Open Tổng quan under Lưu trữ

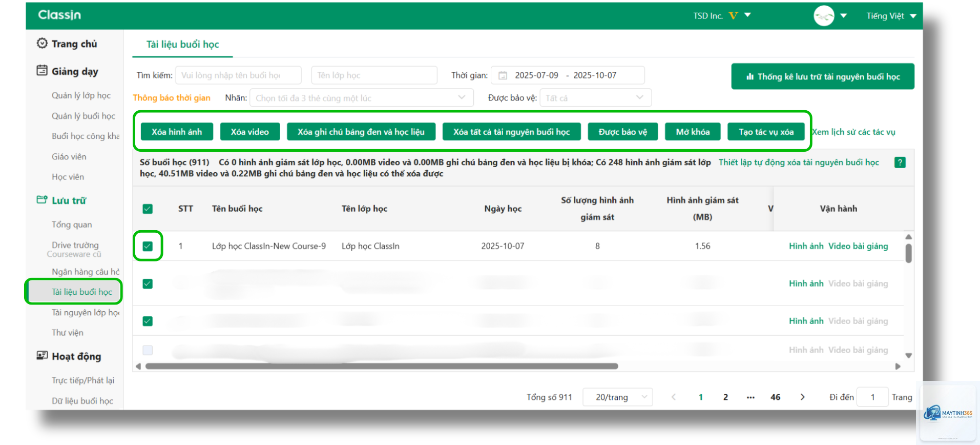click(x=72, y=225)
